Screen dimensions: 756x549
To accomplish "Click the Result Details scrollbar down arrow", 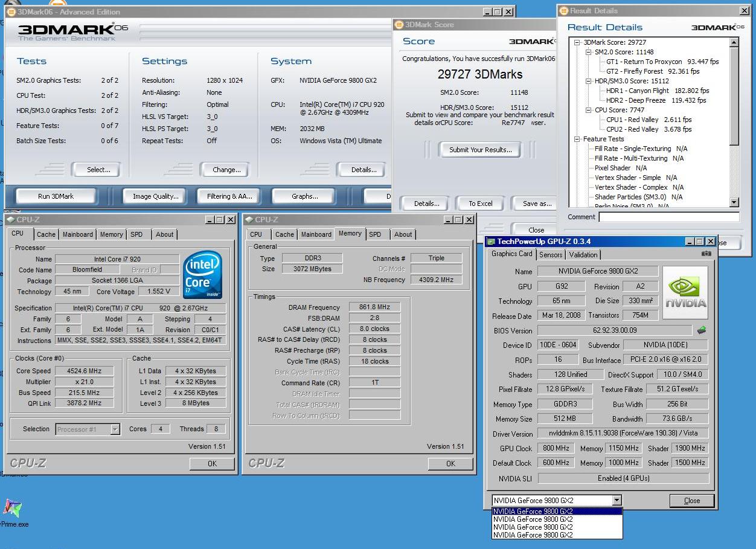I will [x=734, y=202].
